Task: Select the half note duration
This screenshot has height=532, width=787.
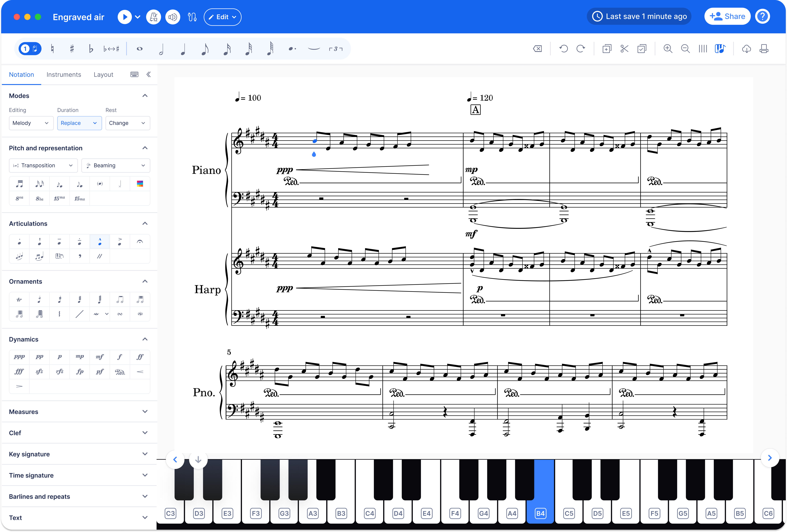Action: pos(161,49)
